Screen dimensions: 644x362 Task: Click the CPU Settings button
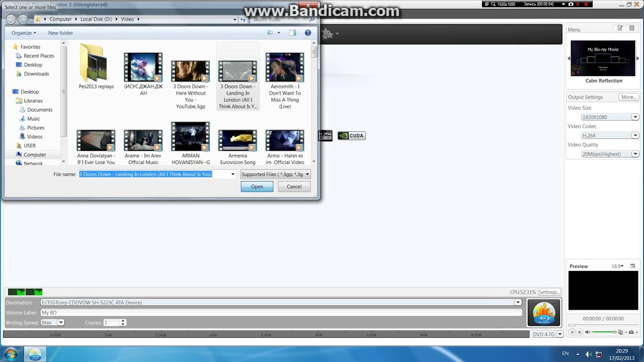549,292
